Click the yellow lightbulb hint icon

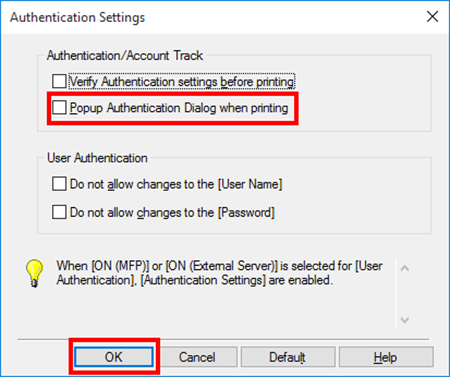pyautogui.click(x=35, y=273)
